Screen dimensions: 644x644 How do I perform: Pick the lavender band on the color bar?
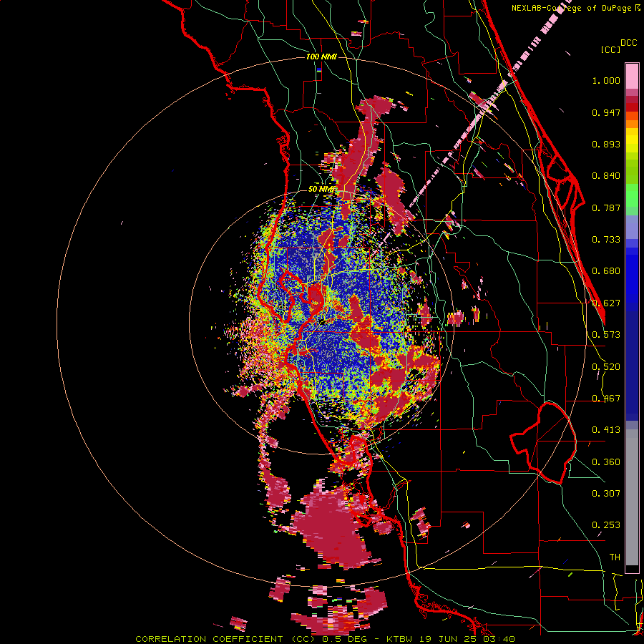point(632,227)
